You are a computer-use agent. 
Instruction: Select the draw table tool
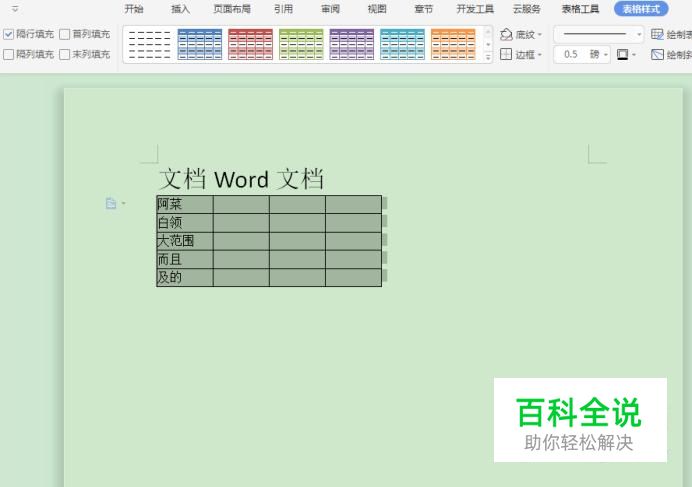(671, 34)
